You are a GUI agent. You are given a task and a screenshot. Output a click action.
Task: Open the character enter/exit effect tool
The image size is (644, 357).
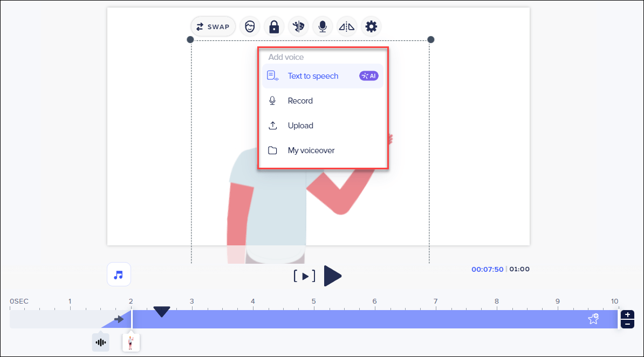pyautogui.click(x=298, y=26)
